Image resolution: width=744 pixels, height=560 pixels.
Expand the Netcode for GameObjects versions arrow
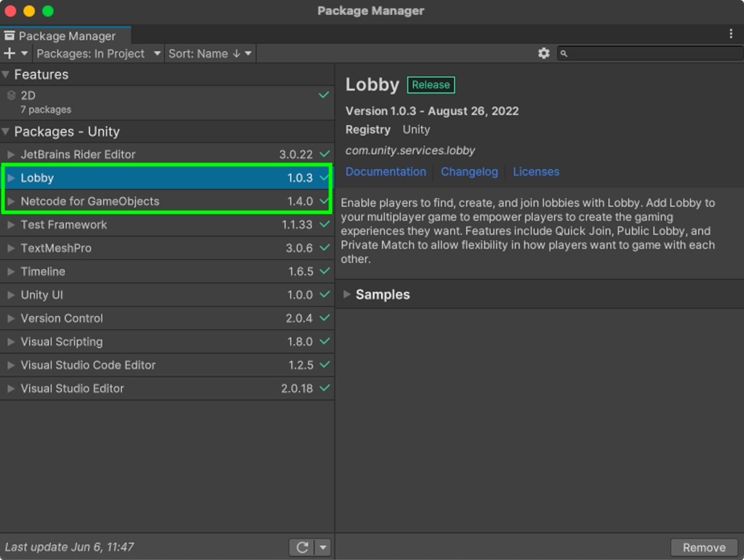[11, 201]
